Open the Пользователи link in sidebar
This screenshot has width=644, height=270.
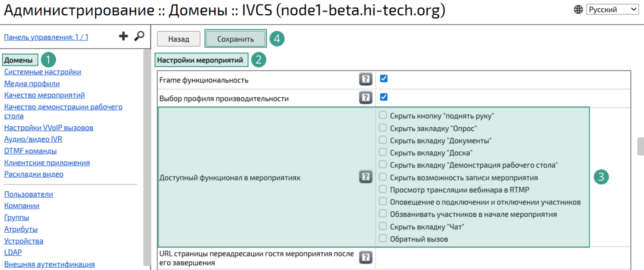point(29,194)
